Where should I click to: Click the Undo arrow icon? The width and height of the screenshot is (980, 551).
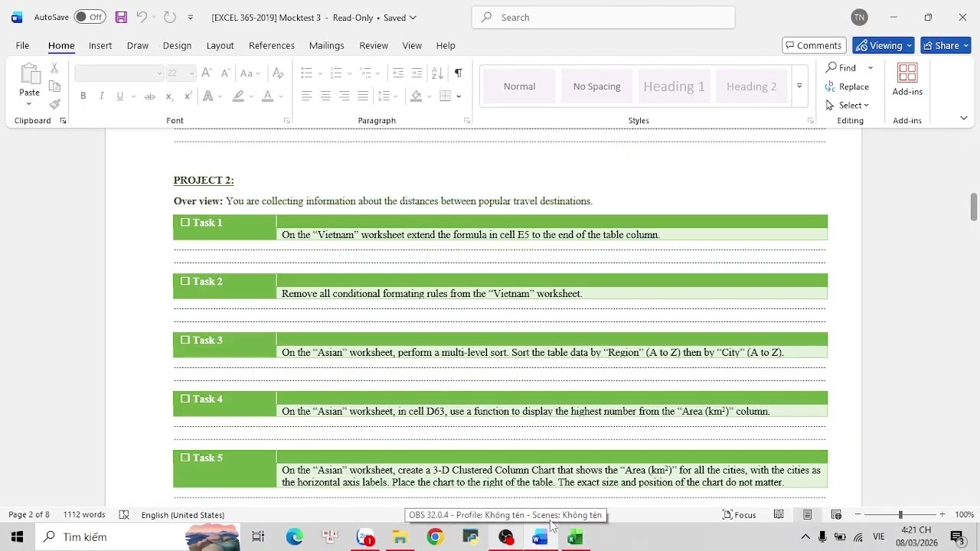(142, 17)
